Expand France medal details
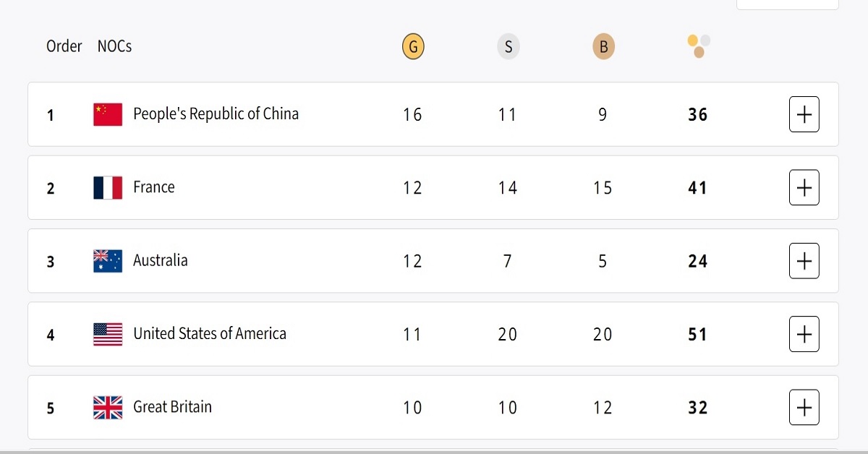The width and height of the screenshot is (868, 454). tap(804, 188)
